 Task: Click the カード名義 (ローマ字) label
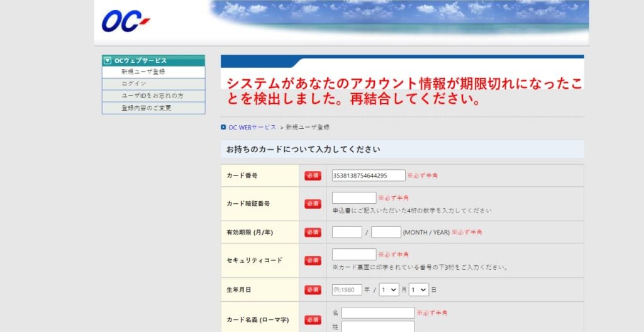click(257, 319)
